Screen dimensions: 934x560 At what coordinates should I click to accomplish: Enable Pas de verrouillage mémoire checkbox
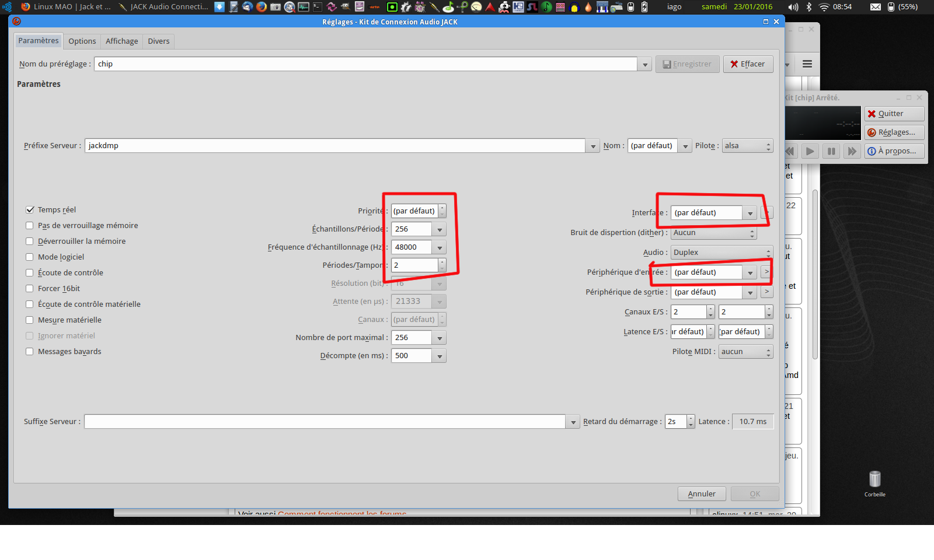[30, 225]
